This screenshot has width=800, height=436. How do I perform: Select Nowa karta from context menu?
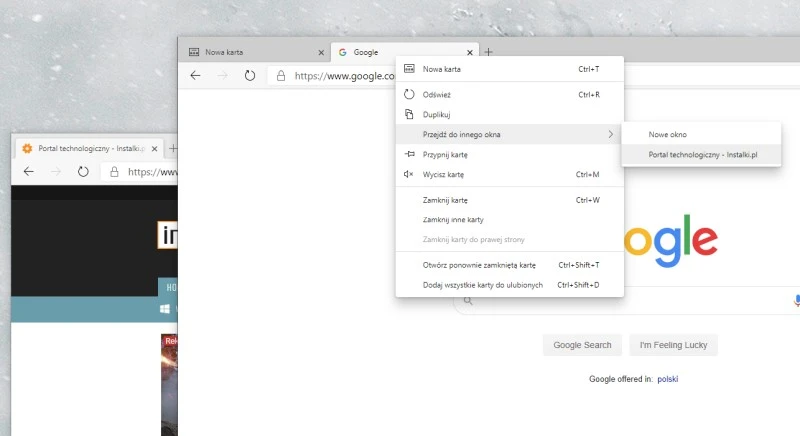coord(442,70)
